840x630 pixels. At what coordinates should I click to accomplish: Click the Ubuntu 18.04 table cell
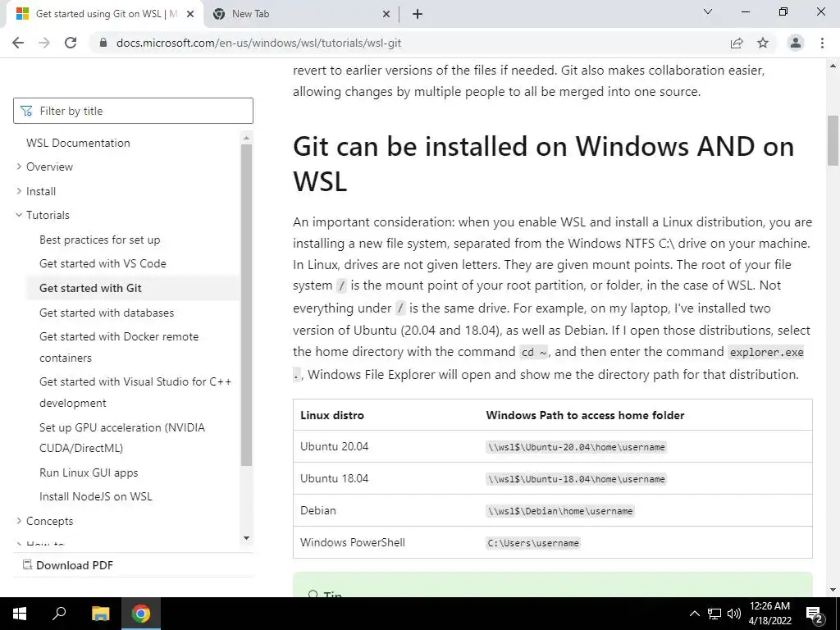click(x=335, y=478)
